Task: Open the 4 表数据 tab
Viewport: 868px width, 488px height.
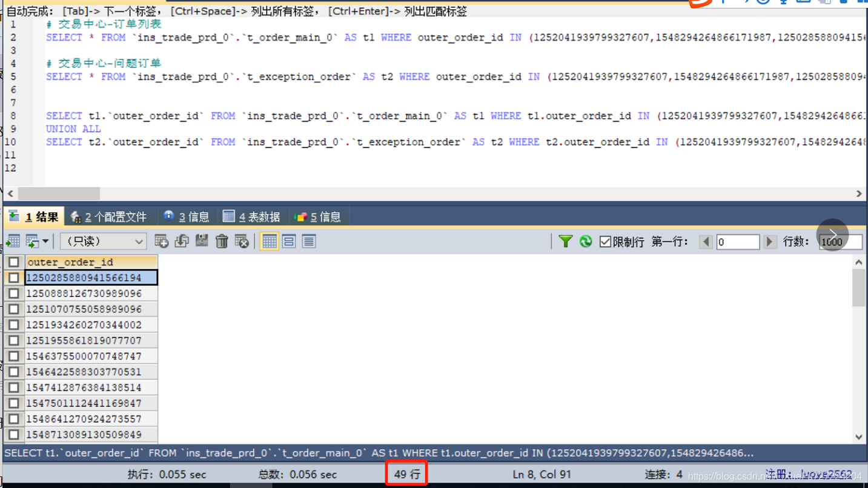Action: pos(251,216)
